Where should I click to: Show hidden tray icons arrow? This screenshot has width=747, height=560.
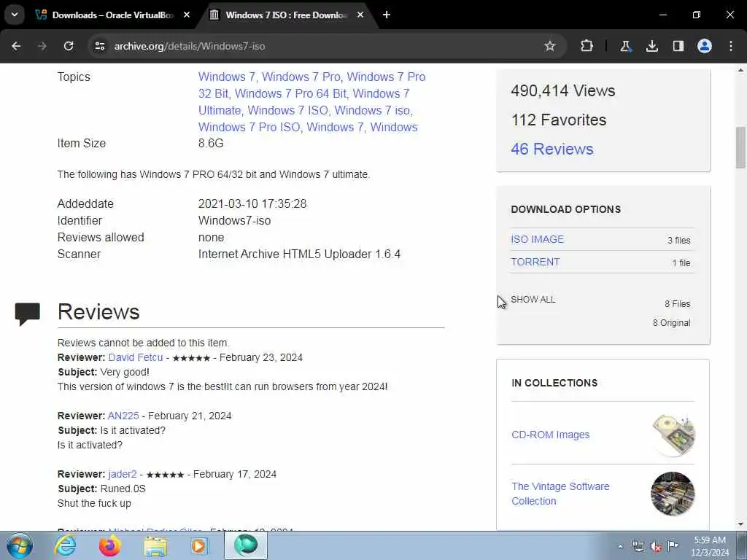coord(620,546)
